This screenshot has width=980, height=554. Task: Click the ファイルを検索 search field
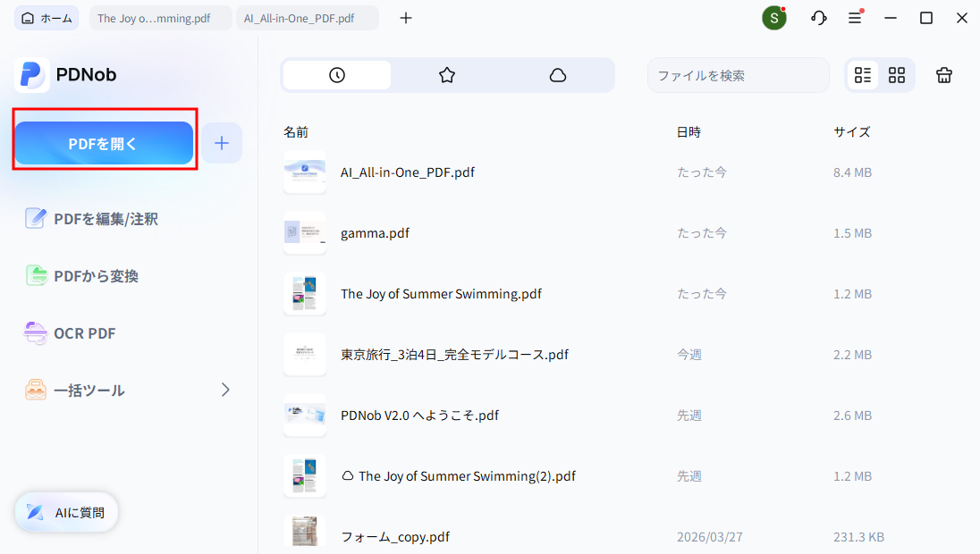(739, 75)
